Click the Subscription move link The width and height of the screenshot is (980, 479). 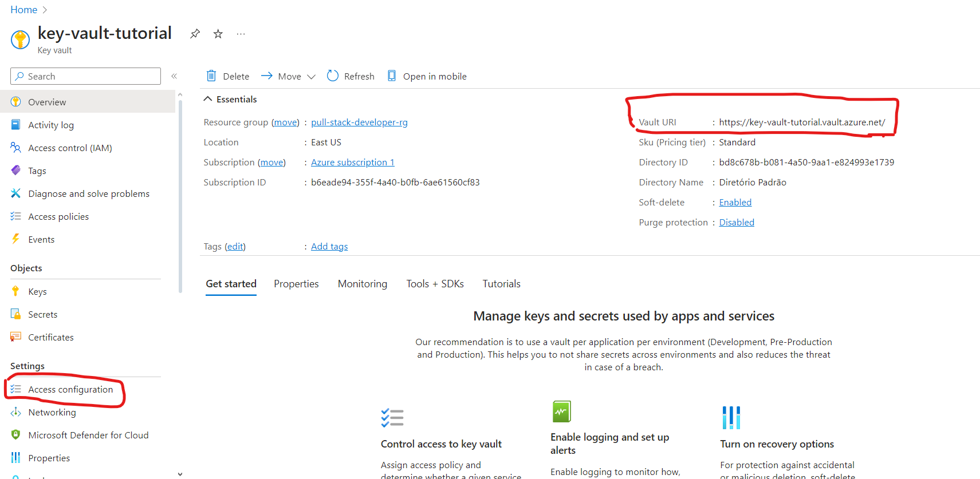pyautogui.click(x=271, y=163)
